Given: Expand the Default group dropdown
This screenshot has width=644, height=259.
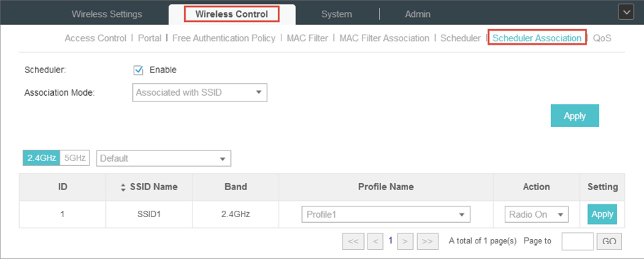Looking at the screenshot, I should [163, 158].
